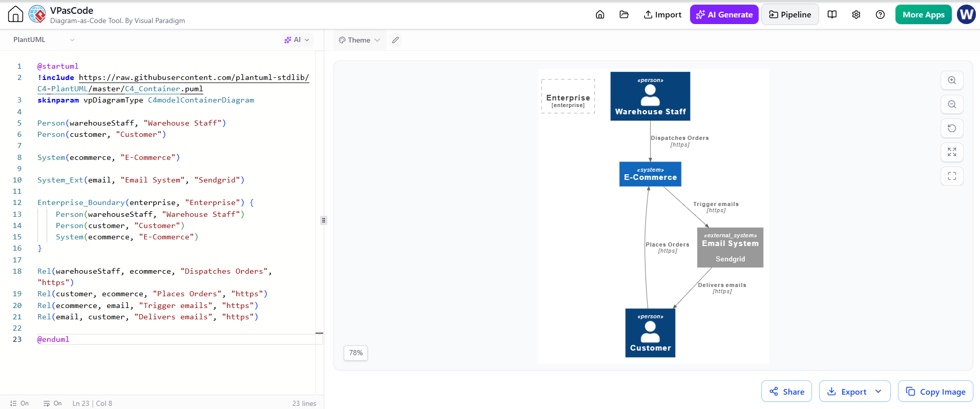
Task: Toggle the word wrap On switch in status bar
Action: pos(53,403)
